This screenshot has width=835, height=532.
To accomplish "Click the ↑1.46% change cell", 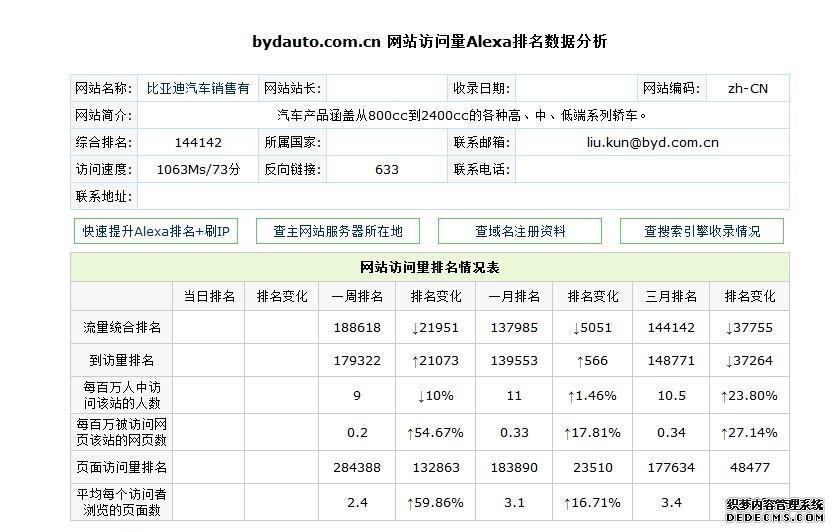I will point(592,396).
